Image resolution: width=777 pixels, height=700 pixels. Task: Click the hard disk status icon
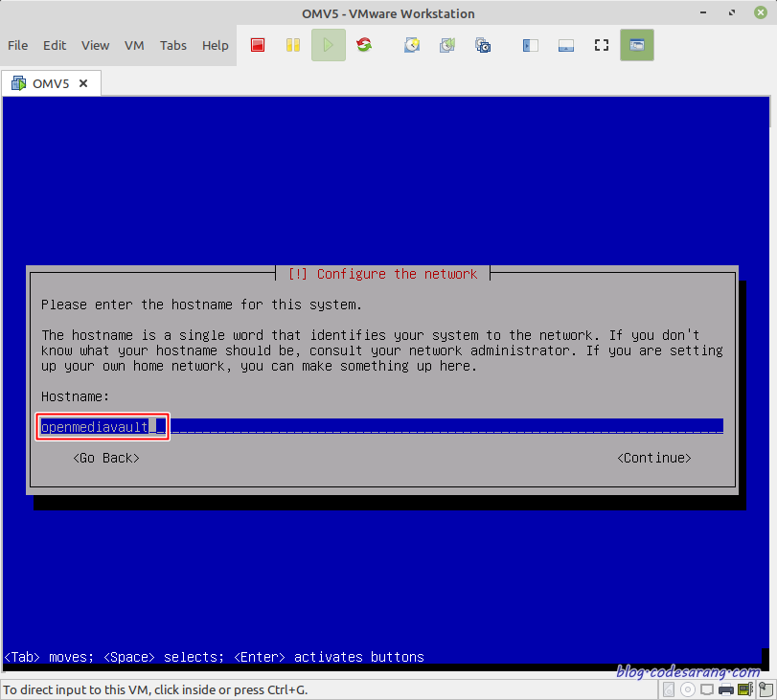click(669, 689)
